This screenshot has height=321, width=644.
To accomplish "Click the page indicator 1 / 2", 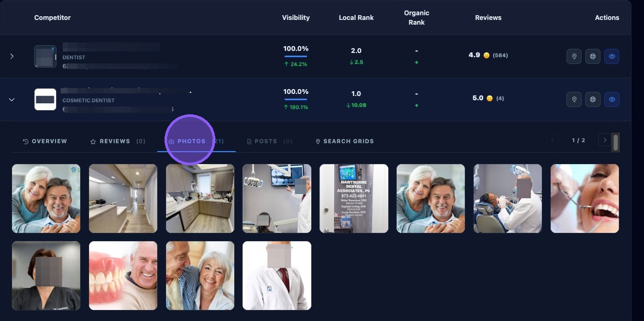I will point(578,141).
